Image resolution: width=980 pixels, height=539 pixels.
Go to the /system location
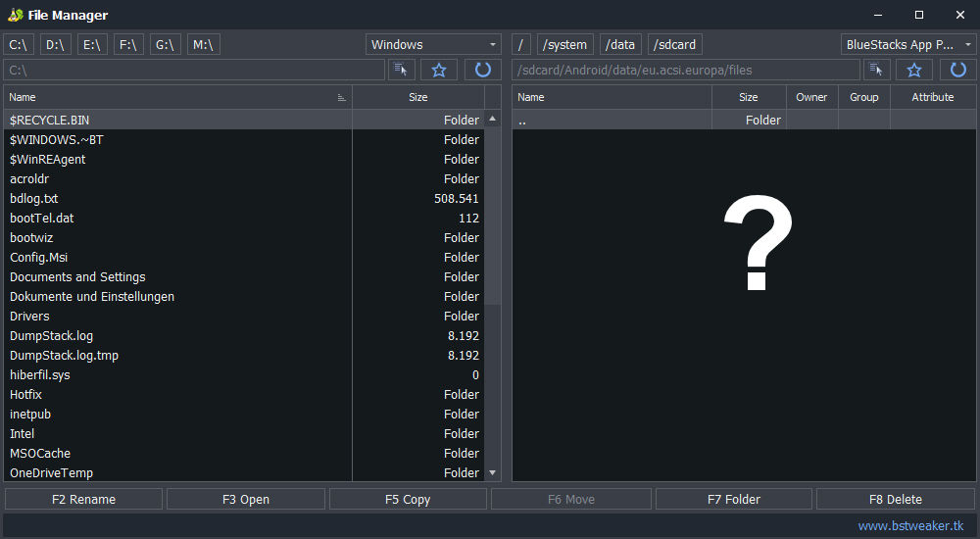coord(565,44)
